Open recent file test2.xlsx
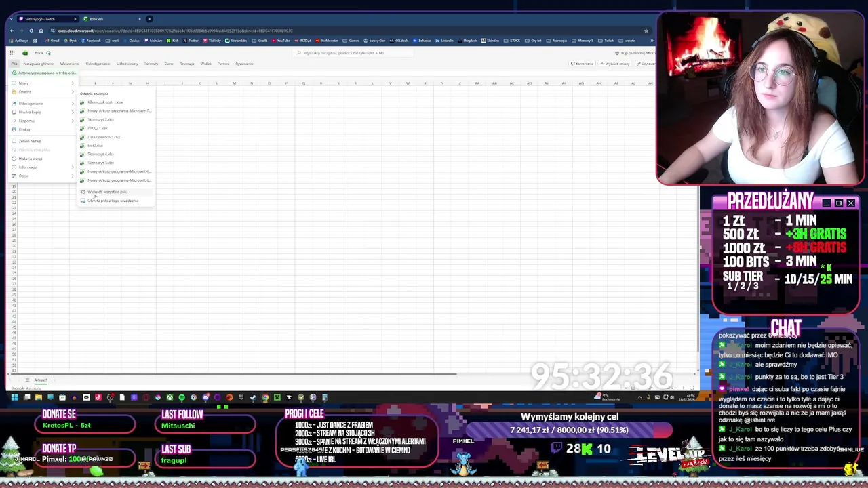868x488 pixels. tap(115, 146)
